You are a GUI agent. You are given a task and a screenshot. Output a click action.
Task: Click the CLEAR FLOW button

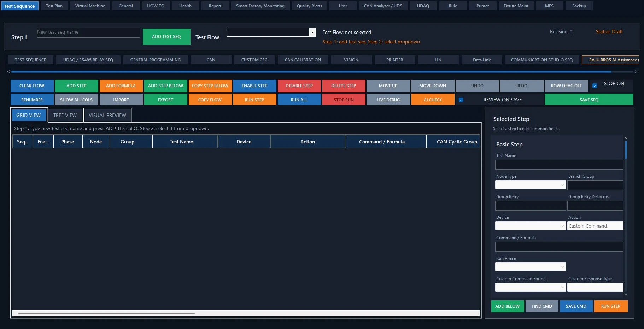32,86
